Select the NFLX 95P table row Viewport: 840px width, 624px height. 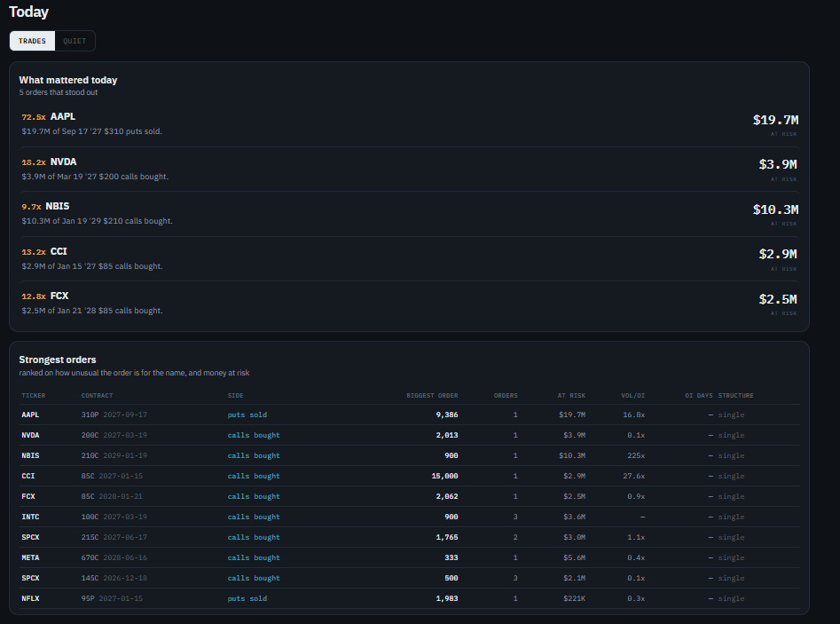click(x=409, y=598)
